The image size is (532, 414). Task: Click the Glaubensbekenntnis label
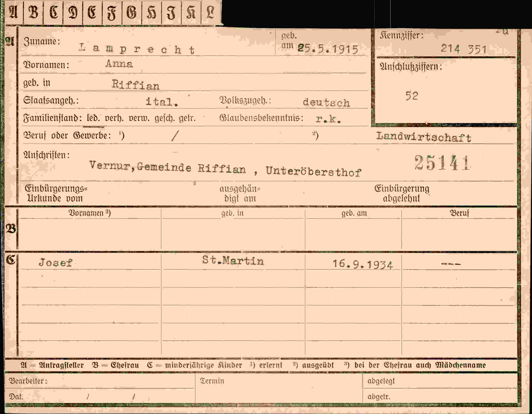point(261,118)
